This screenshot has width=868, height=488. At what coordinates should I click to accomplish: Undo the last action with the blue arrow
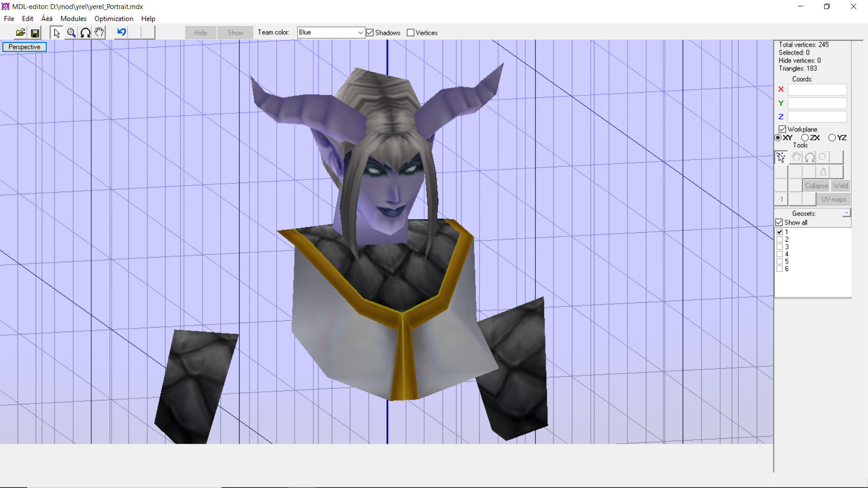click(121, 33)
